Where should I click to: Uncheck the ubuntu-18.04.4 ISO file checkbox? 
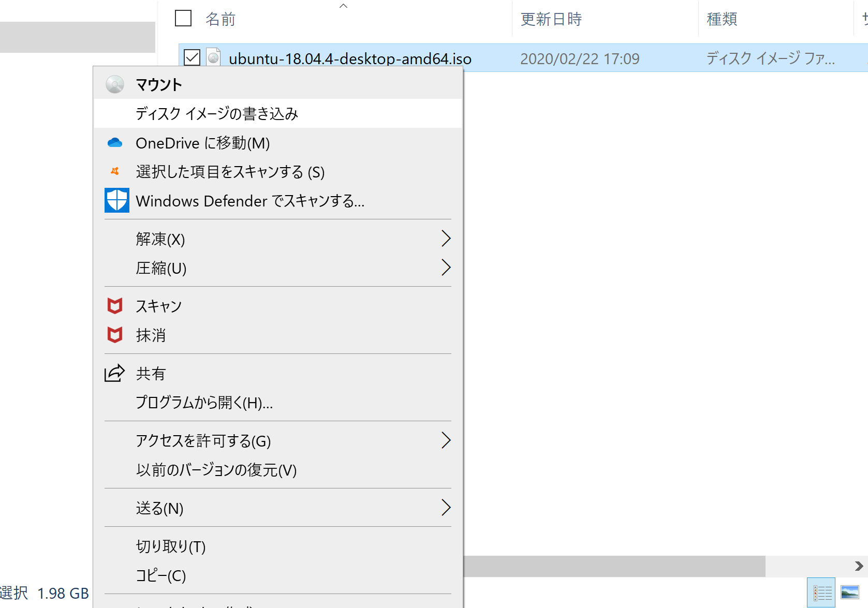pyautogui.click(x=192, y=57)
